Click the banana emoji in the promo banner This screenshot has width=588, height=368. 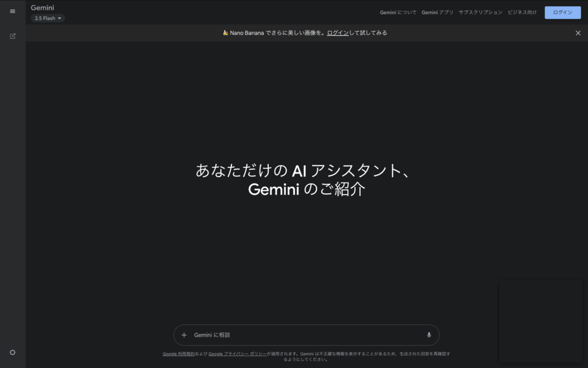224,33
